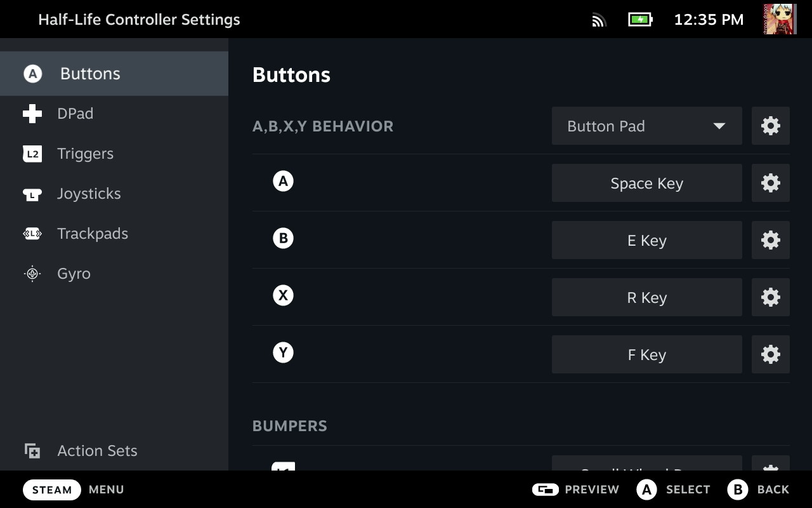Image resolution: width=812 pixels, height=508 pixels.
Task: Select the Trackpads section
Action: pyautogui.click(x=93, y=234)
